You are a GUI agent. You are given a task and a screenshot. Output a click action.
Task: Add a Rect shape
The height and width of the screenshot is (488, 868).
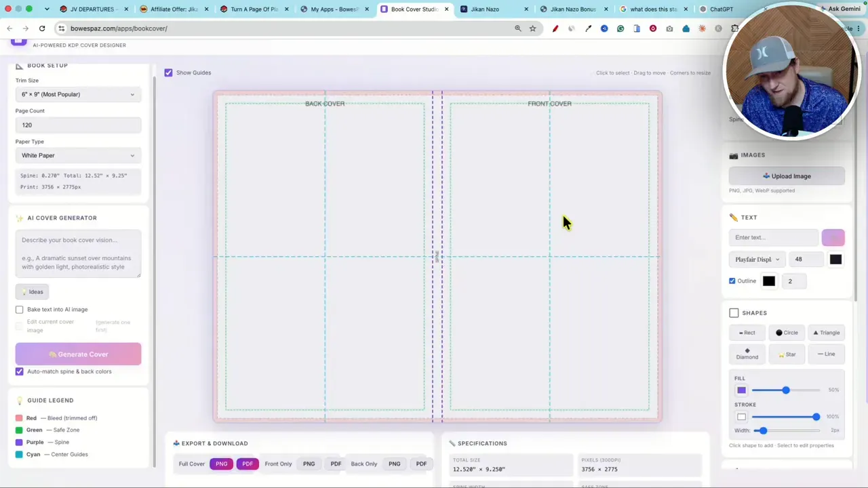tap(747, 333)
